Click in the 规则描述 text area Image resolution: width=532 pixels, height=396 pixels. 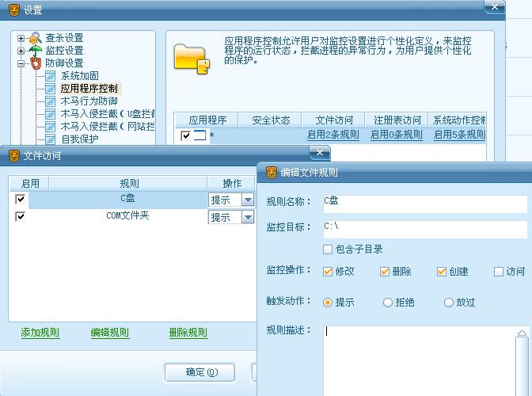(420, 360)
